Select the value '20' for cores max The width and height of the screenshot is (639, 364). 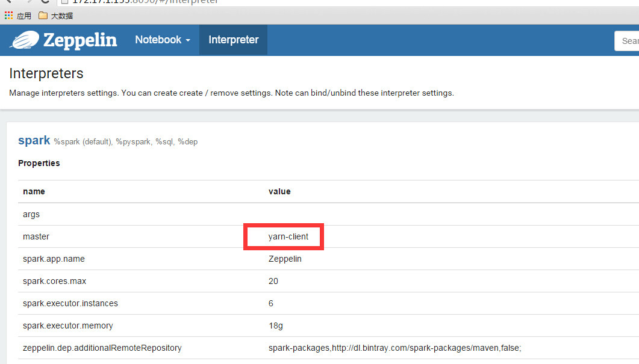(273, 282)
